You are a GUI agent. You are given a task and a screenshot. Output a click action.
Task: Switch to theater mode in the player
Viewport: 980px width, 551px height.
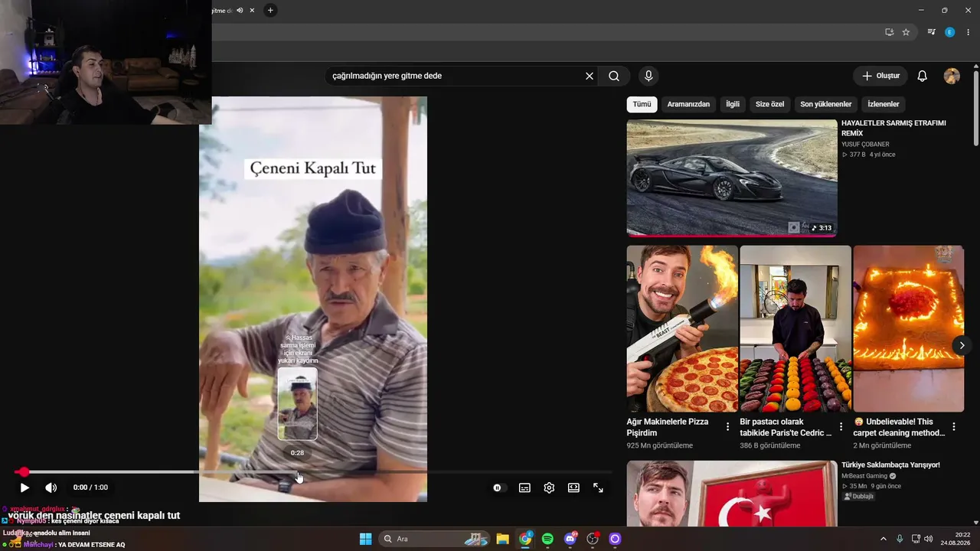(573, 487)
